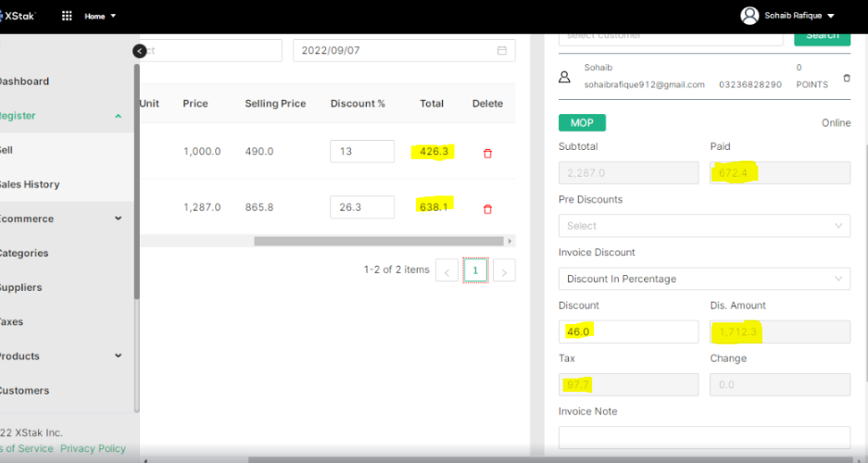
Task: Remove customer Sohaib using the trash icon
Action: point(846,79)
